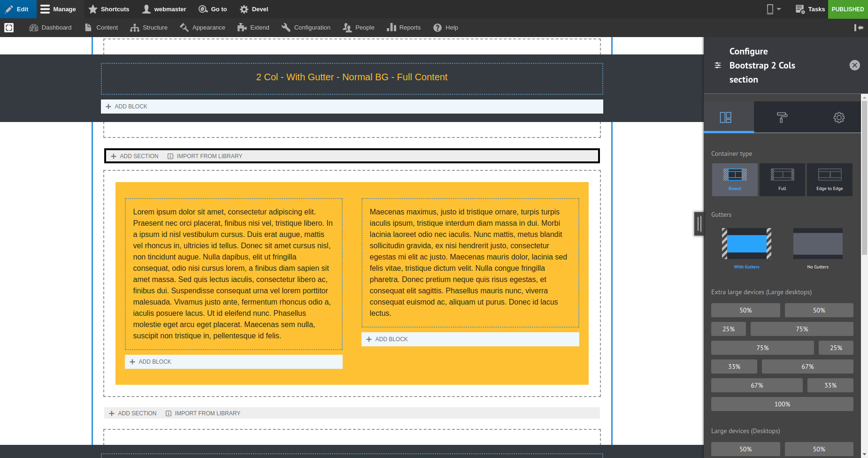Switch to the paint roller styles tab
The image size is (868, 458).
click(x=782, y=117)
